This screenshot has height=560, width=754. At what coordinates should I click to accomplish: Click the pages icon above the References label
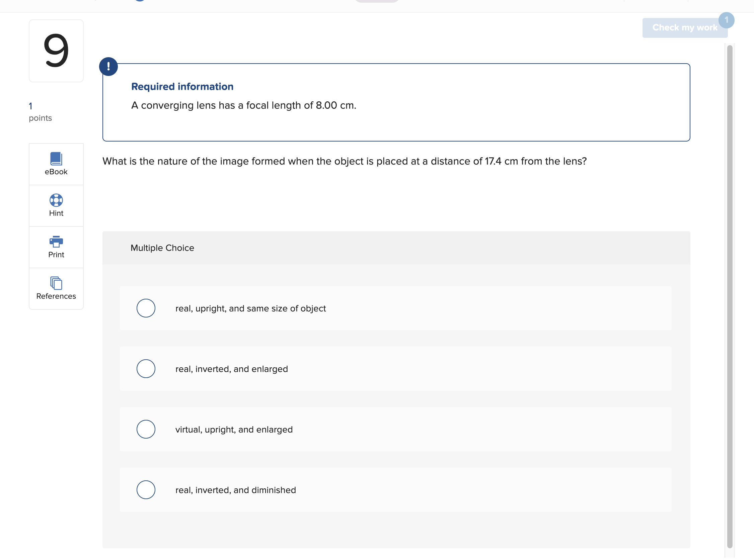pyautogui.click(x=56, y=284)
